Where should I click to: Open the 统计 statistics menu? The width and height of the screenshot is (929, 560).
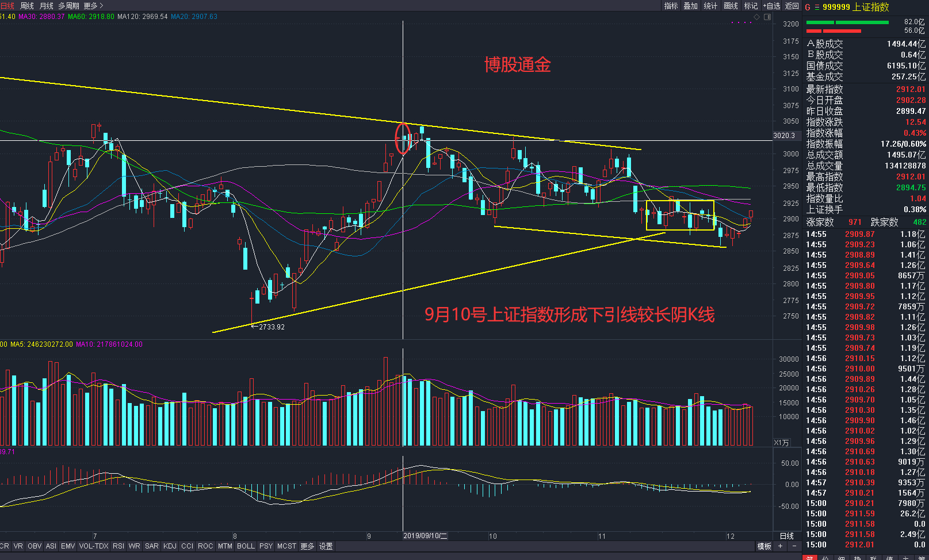(711, 6)
